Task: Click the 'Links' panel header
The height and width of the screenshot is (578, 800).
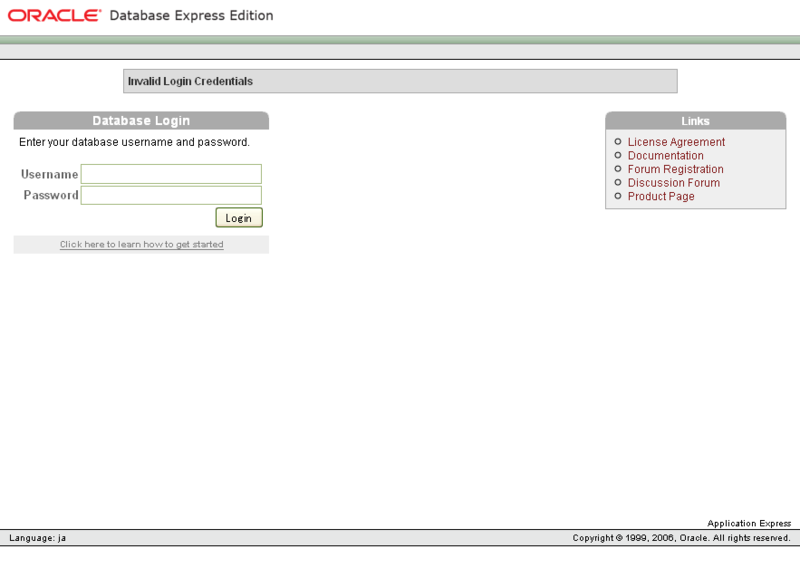Action: click(695, 121)
